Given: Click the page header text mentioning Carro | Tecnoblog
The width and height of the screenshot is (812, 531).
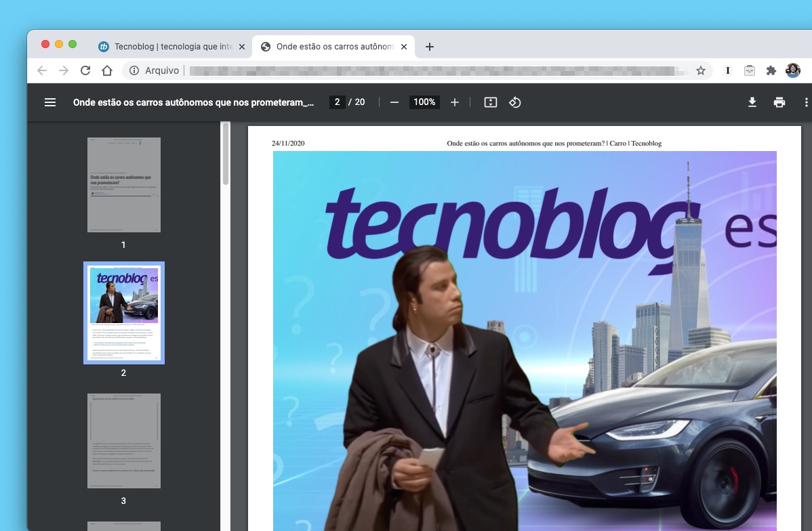Looking at the screenshot, I should 554,144.
